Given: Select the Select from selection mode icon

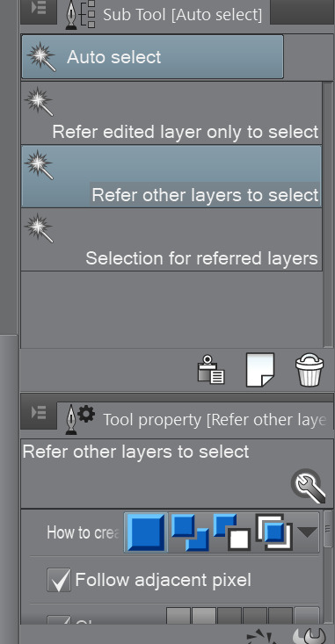Looking at the screenshot, I should coord(274,532).
